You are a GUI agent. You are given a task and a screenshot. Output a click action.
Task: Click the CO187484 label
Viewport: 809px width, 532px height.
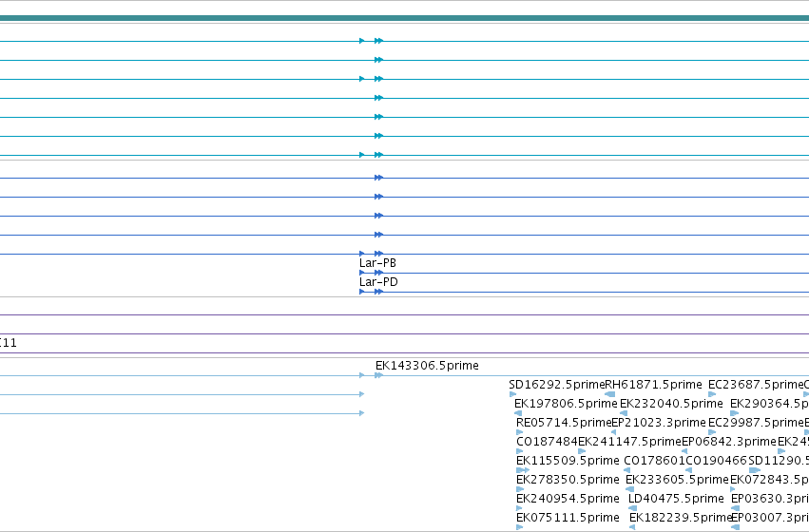547,441
